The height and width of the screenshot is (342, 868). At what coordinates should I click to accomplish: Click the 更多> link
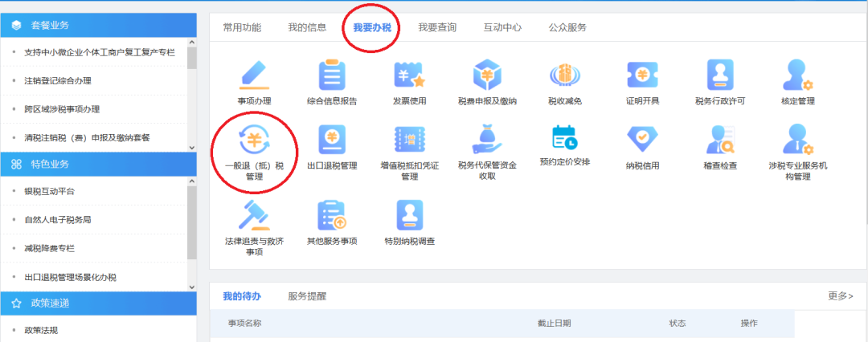point(841,296)
